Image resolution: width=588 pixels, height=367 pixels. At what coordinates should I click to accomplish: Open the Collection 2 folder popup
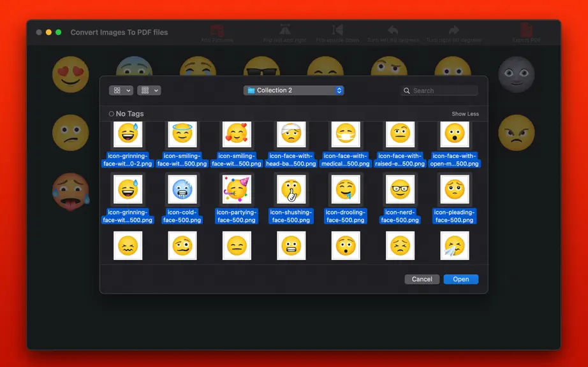(293, 90)
